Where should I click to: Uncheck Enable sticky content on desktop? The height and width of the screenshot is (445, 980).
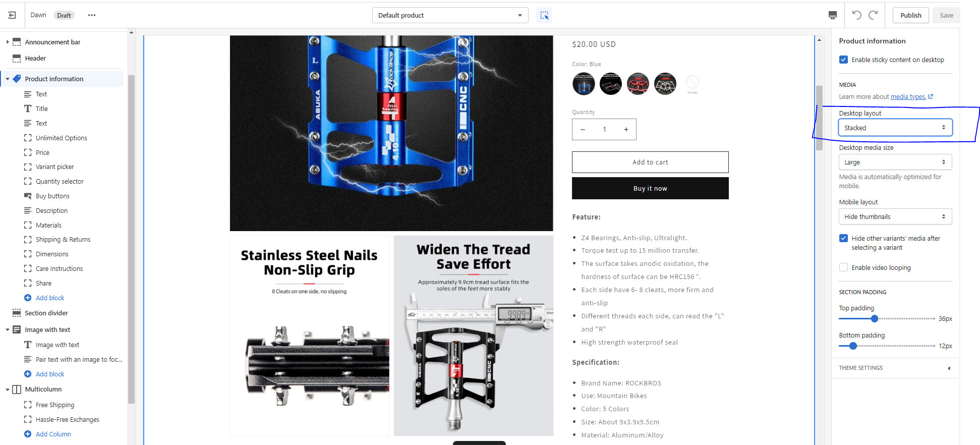coord(843,60)
